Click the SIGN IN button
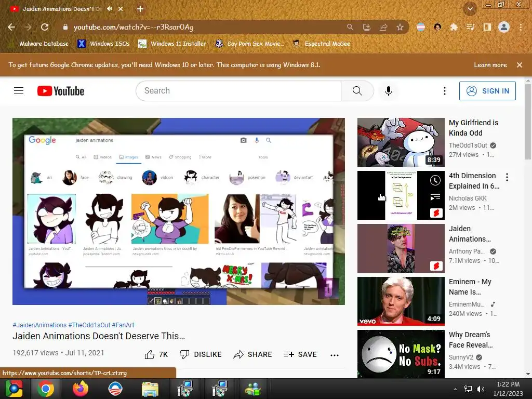The height and width of the screenshot is (399, 532). tap(487, 91)
